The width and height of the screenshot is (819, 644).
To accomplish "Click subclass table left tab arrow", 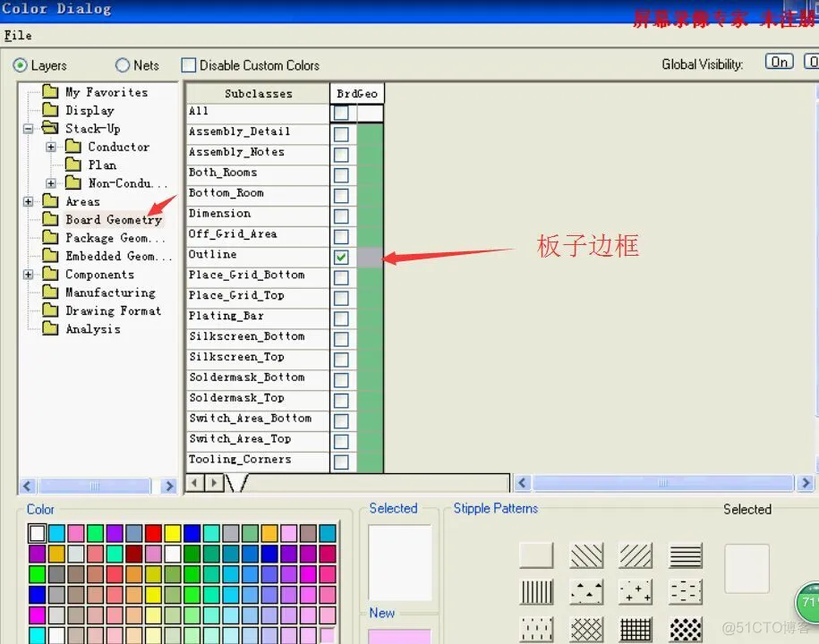I will [x=195, y=483].
